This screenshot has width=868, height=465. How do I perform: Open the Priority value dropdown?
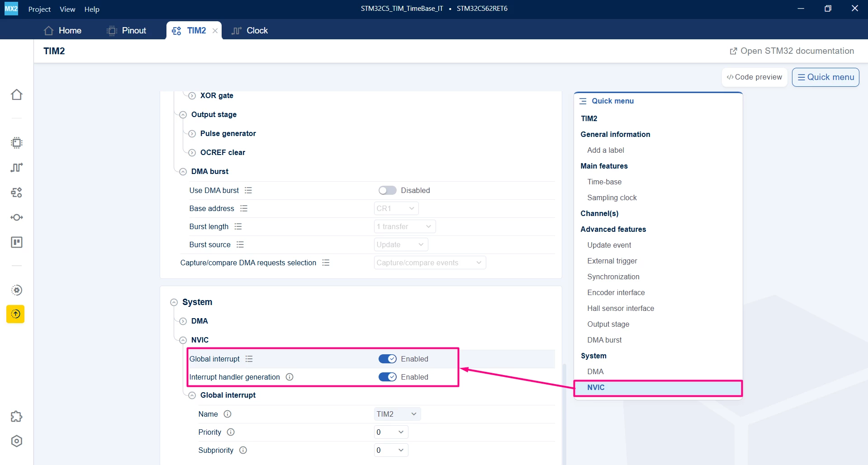(x=391, y=432)
